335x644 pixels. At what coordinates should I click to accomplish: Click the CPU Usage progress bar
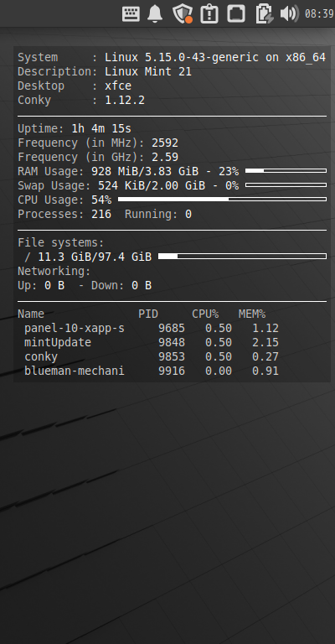222,200
